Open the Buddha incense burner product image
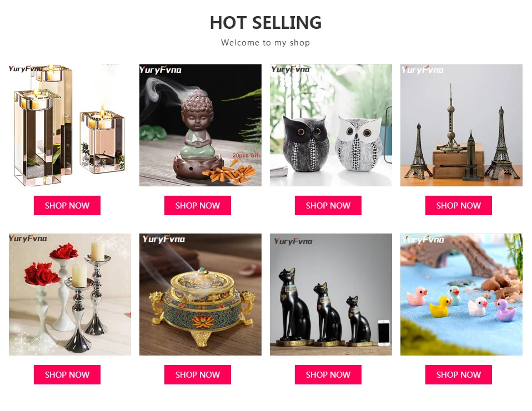Viewport: 532px width, 411px height. tap(200, 125)
